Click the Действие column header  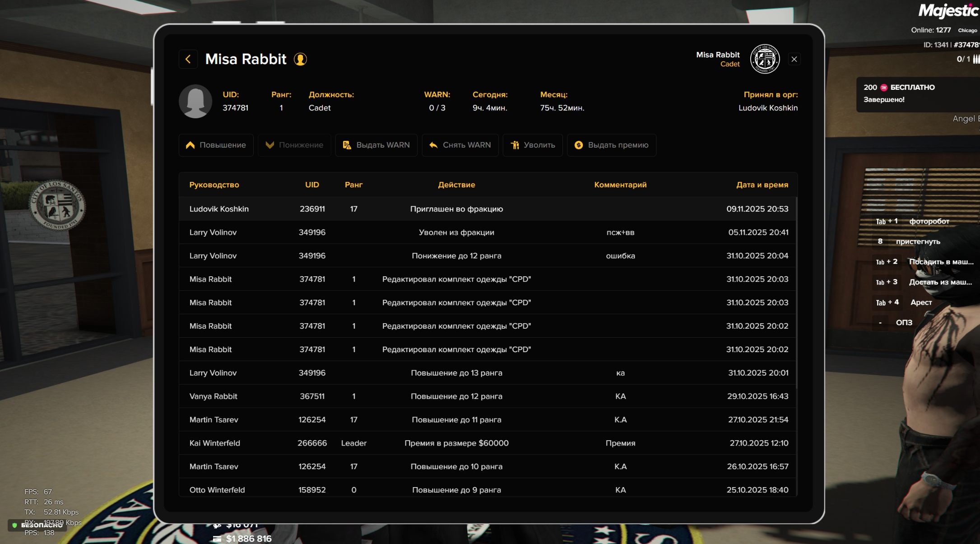tap(456, 185)
